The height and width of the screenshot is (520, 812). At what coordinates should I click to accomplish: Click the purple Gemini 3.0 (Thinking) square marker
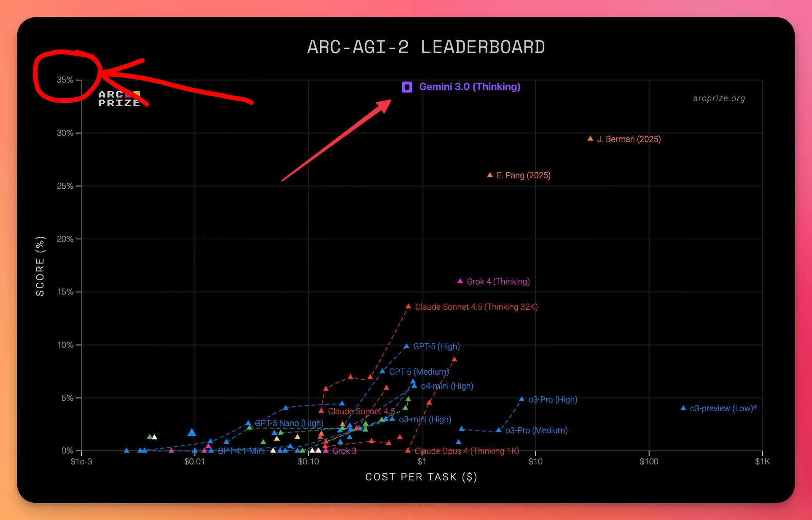[x=407, y=87]
